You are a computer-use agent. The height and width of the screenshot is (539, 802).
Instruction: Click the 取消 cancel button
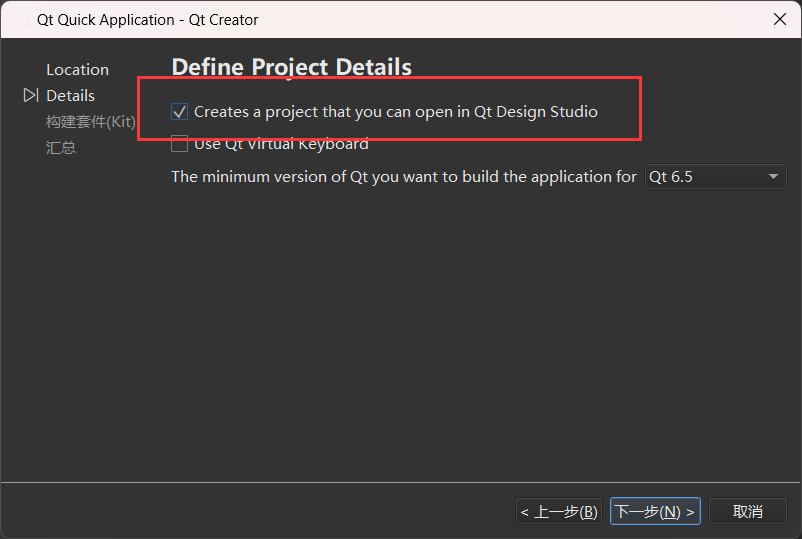click(747, 511)
